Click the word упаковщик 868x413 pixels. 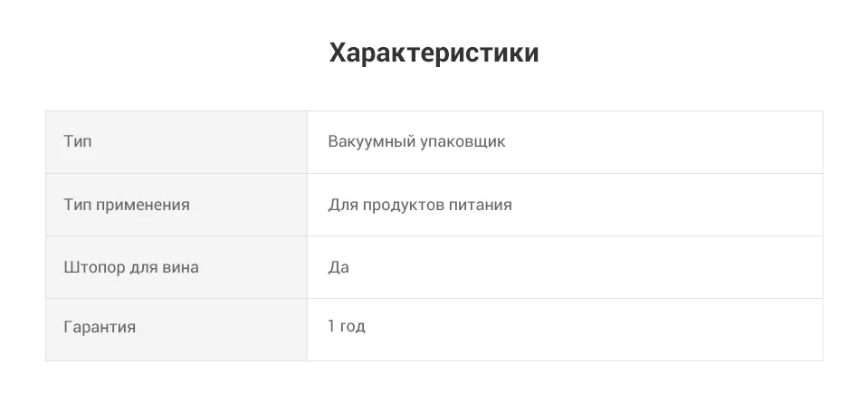click(x=463, y=143)
